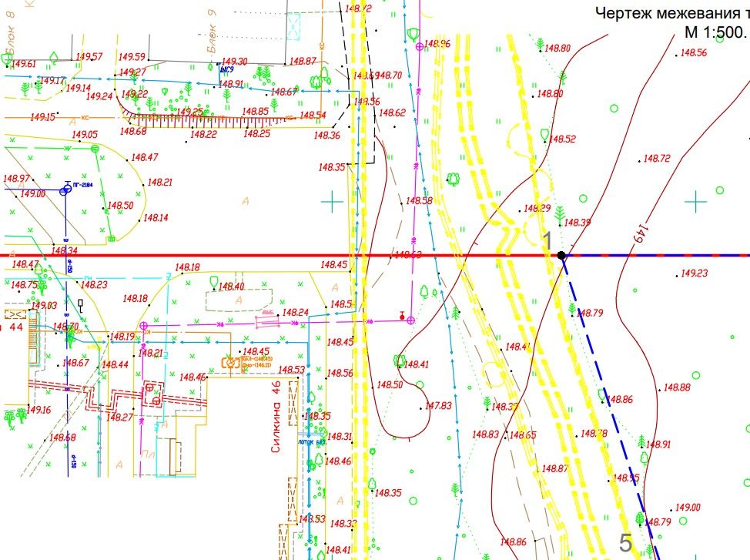Click the green cross mark below elevation 148.72 on right
This screenshot has width=750, height=560.
[696, 202]
